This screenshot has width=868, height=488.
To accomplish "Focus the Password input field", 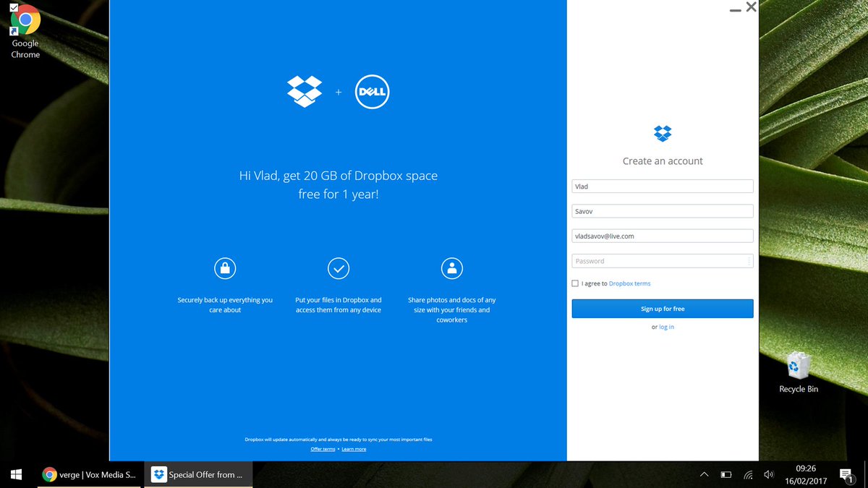I will (x=663, y=261).
